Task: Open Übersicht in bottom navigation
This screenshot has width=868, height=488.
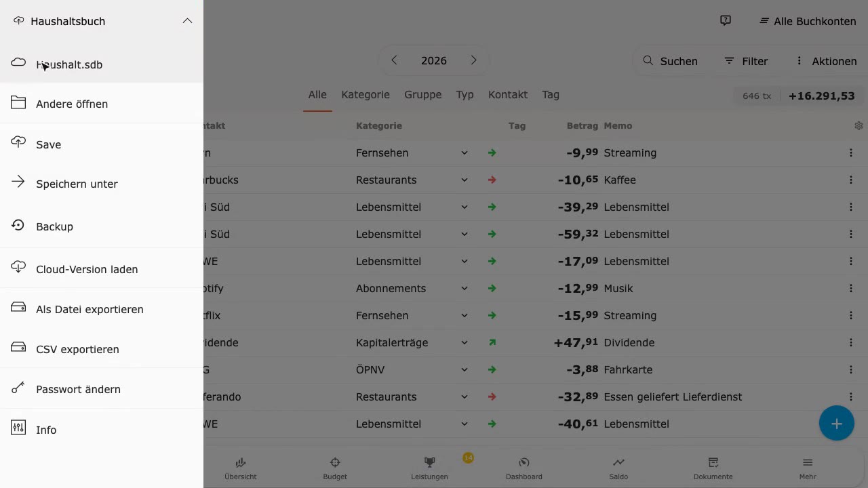Action: 241,468
